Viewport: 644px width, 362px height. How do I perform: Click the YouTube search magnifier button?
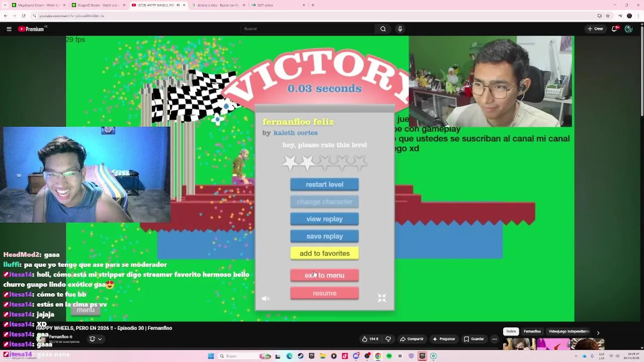(383, 29)
